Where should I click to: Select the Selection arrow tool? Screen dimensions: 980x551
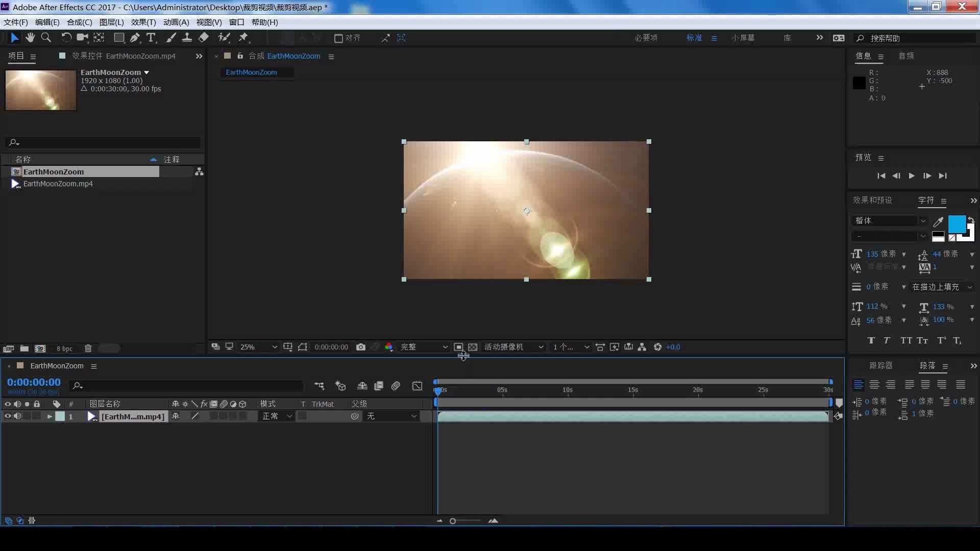(x=14, y=38)
